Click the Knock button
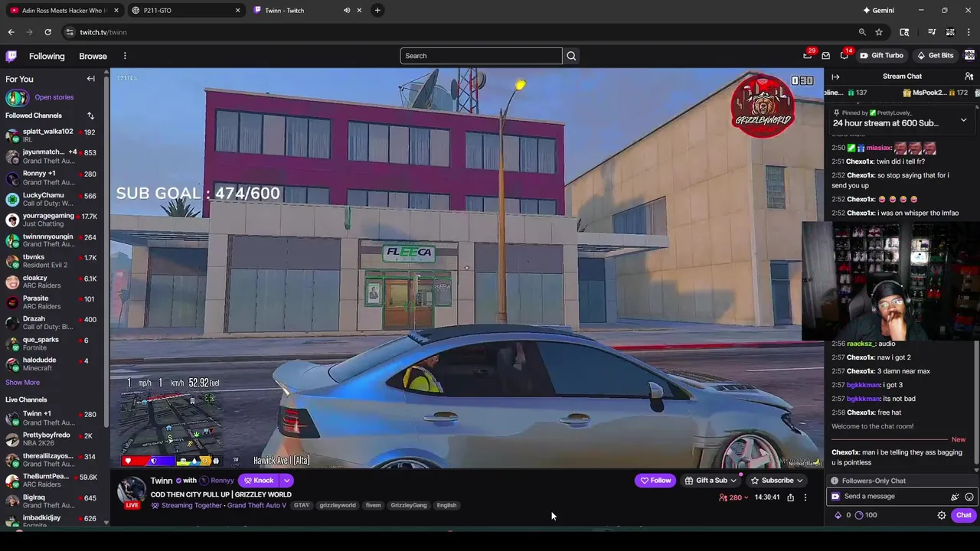 (259, 481)
